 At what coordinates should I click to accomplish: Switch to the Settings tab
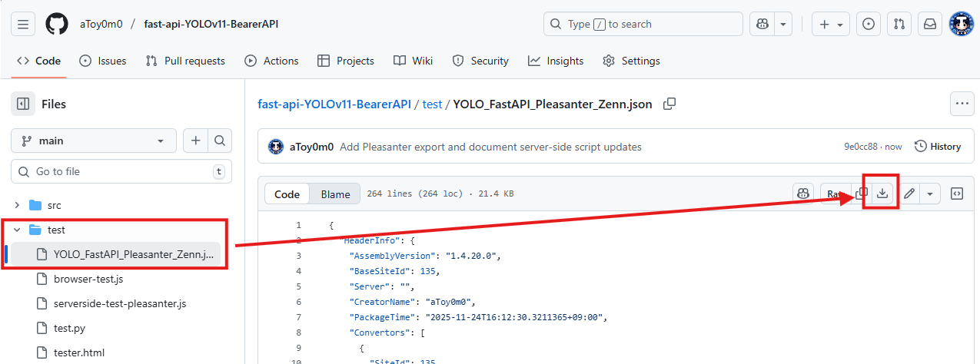coord(631,61)
